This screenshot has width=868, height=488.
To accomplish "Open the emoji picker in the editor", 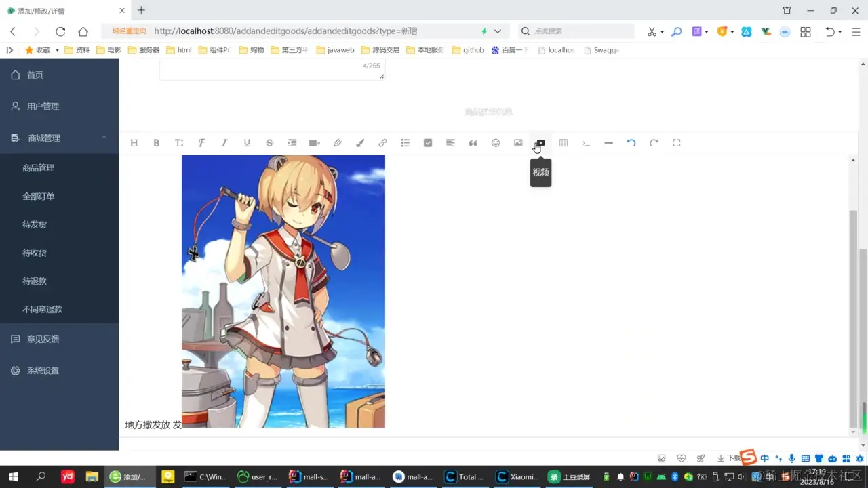I will click(496, 143).
